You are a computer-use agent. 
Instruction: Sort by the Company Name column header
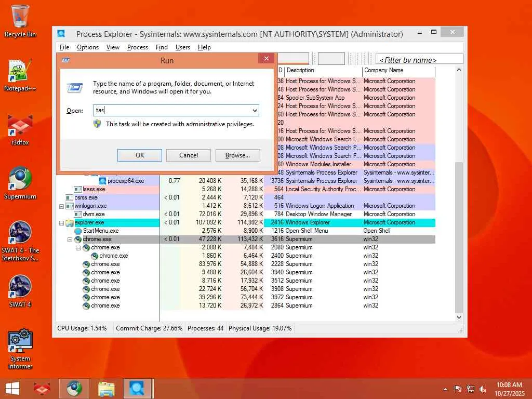pyautogui.click(x=398, y=70)
